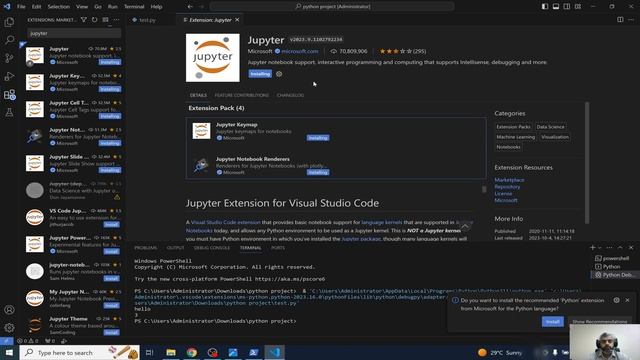The height and width of the screenshot is (360, 640).
Task: Open the Testing flask icon
Action: [x=9, y=113]
